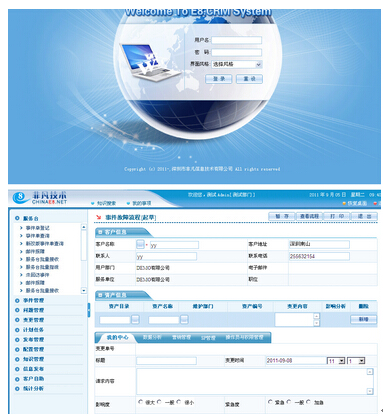Click the 变更内容 scroll up arrow
This screenshot has width=383, height=419.
[317, 316]
